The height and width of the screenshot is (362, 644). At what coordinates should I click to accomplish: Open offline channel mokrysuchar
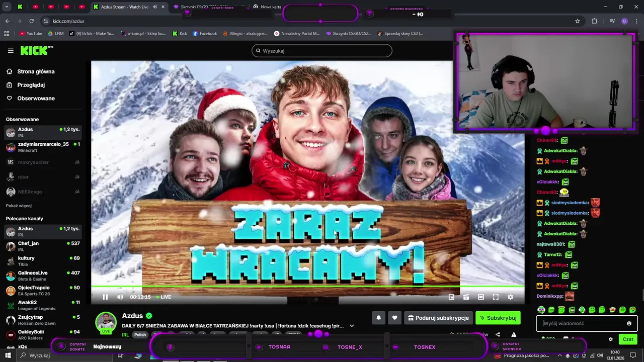coord(43,162)
